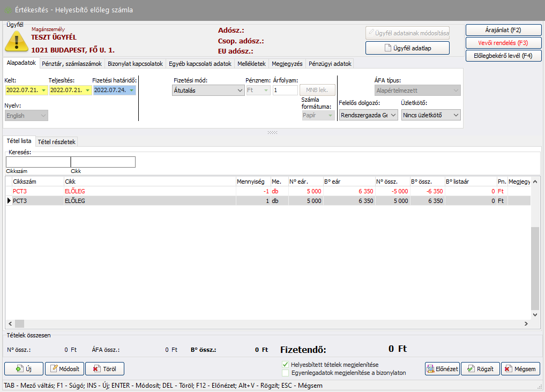Click the Töröl delete icon
The height and width of the screenshot is (392, 545).
point(96,369)
